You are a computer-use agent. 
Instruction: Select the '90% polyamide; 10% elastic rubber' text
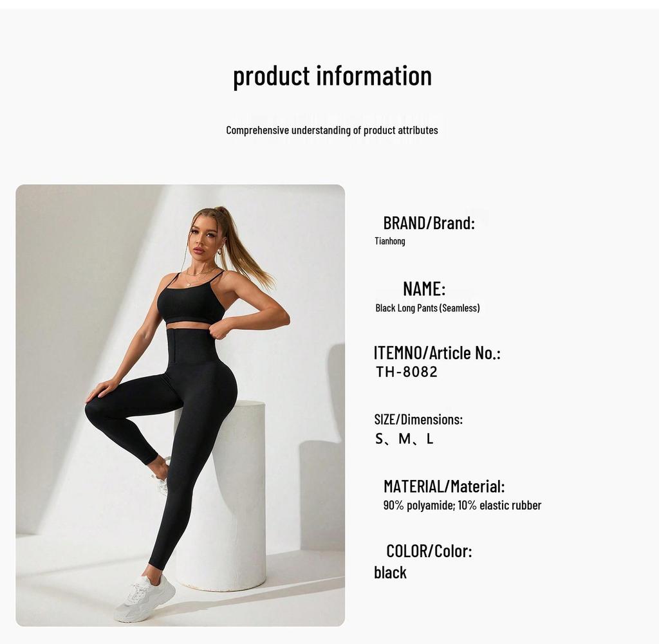click(462, 506)
